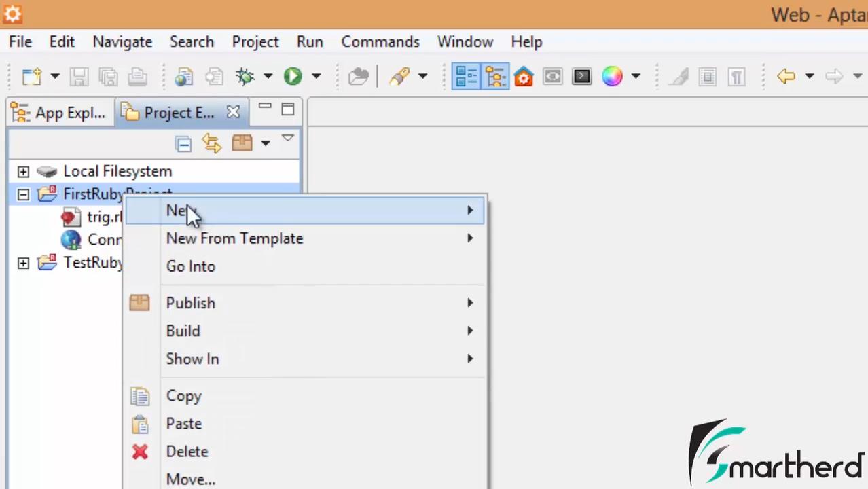This screenshot has width=868, height=489.
Task: Open the Window menu
Action: [465, 41]
